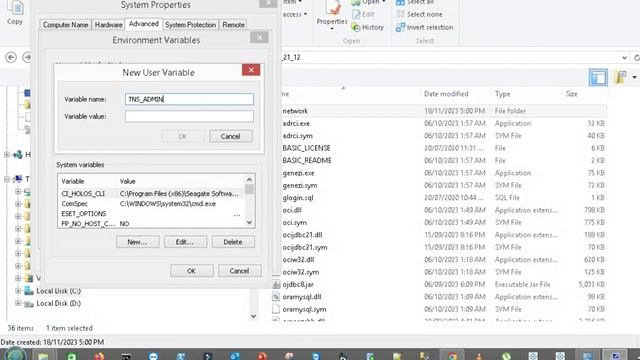This screenshot has width=640, height=360.
Task: Open the dropdown beside the preview pane icons
Action: (x=634, y=77)
